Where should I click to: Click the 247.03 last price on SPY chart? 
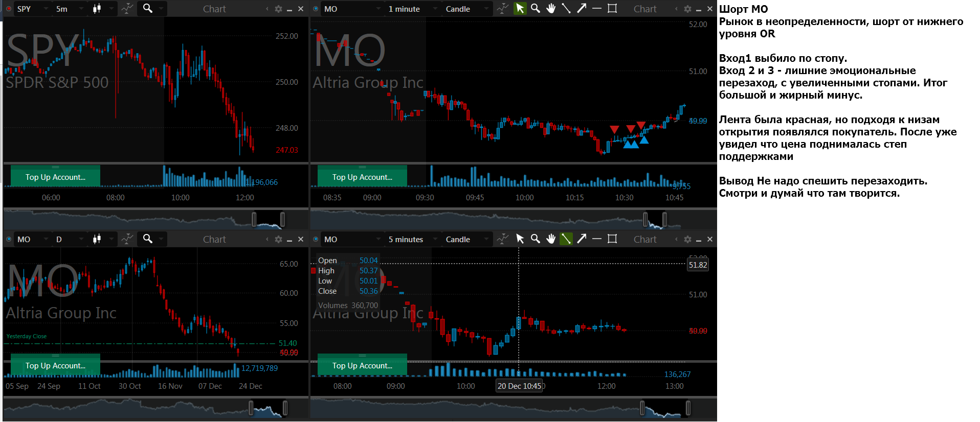click(287, 150)
